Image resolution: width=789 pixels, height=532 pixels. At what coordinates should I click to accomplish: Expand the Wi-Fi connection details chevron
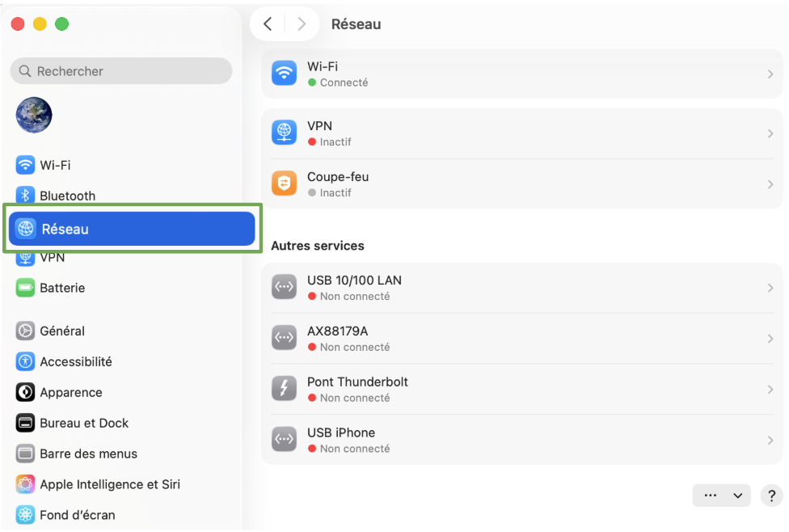point(769,73)
